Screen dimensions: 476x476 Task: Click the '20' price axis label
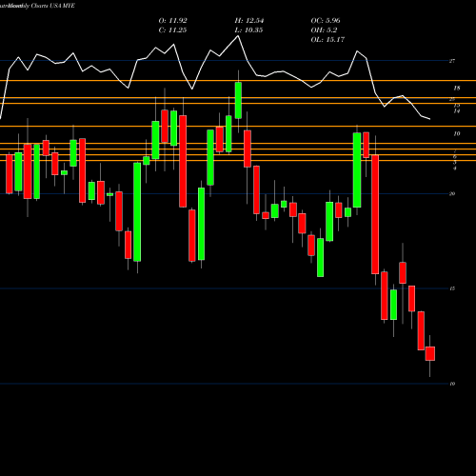coord(452,193)
